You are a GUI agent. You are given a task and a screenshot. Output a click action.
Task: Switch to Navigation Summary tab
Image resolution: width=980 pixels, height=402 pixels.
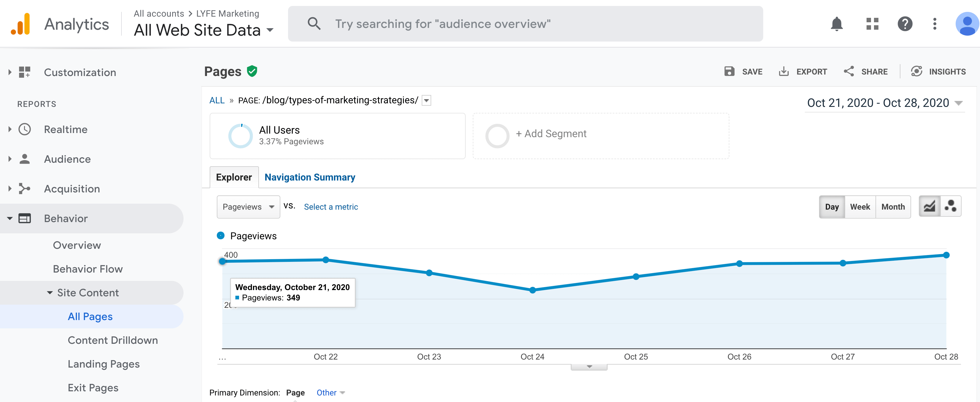310,177
